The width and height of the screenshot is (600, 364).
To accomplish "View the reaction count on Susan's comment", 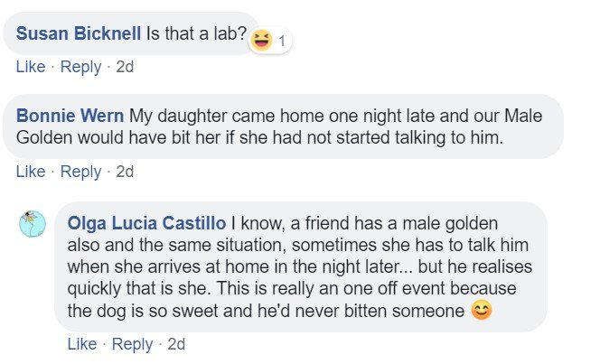I will click(282, 41).
